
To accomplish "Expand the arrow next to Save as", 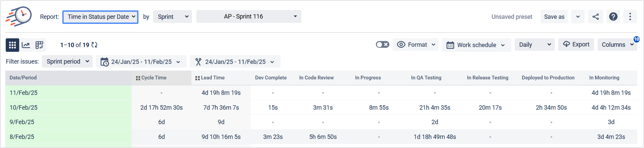I will point(578,17).
